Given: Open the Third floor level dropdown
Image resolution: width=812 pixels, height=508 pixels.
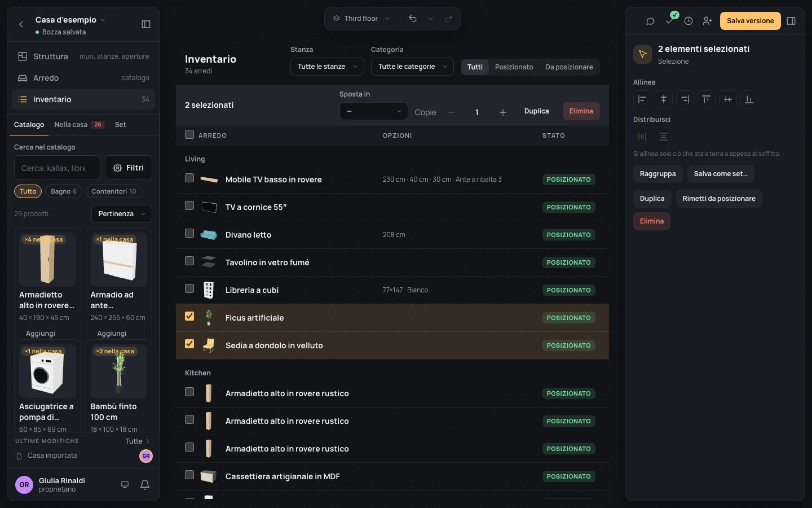Looking at the screenshot, I should click(361, 19).
